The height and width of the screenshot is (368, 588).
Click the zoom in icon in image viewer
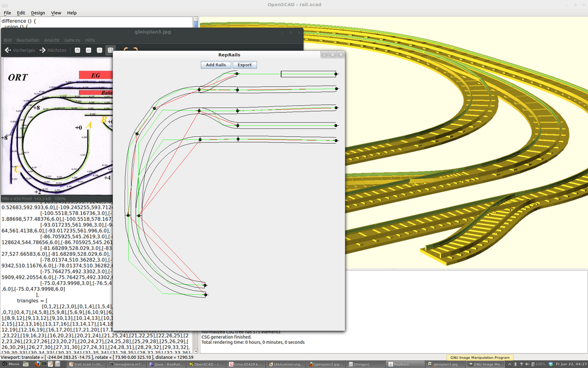pos(78,50)
